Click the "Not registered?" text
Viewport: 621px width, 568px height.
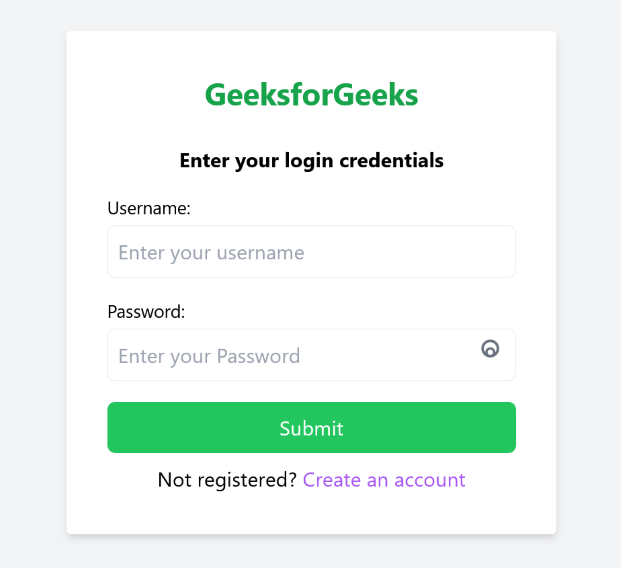(x=227, y=480)
